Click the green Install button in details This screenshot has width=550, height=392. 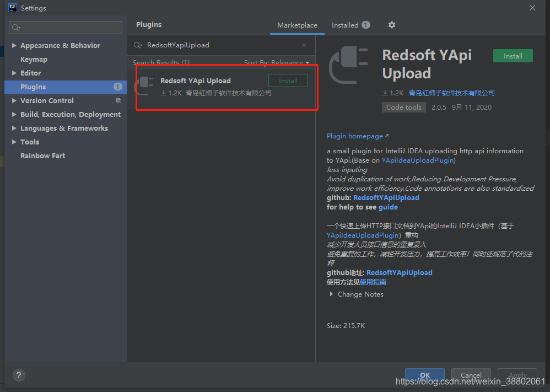[x=513, y=56]
